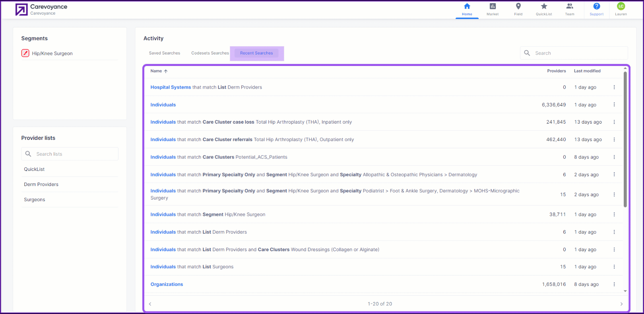The image size is (644, 314).
Task: Open the Field map pin icon
Action: pyautogui.click(x=518, y=6)
